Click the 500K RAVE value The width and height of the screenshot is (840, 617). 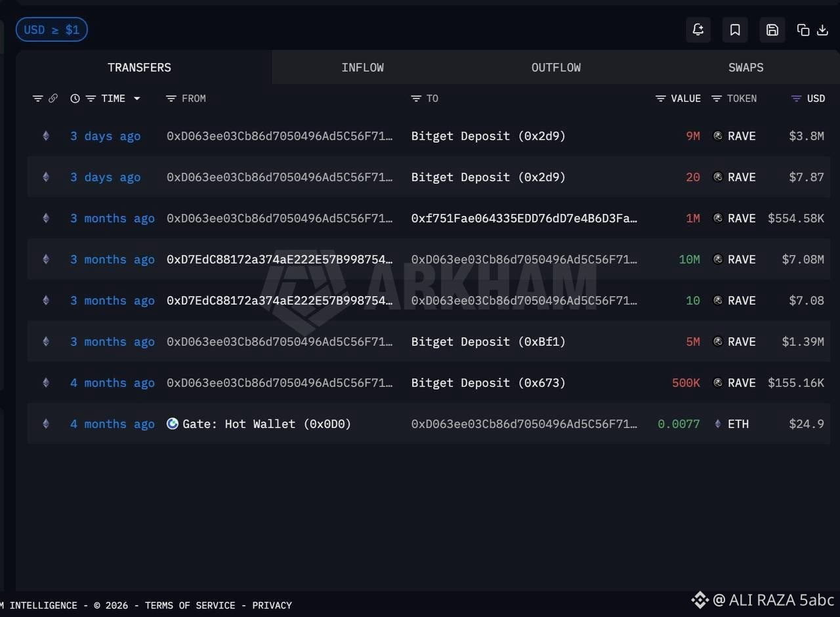[686, 383]
